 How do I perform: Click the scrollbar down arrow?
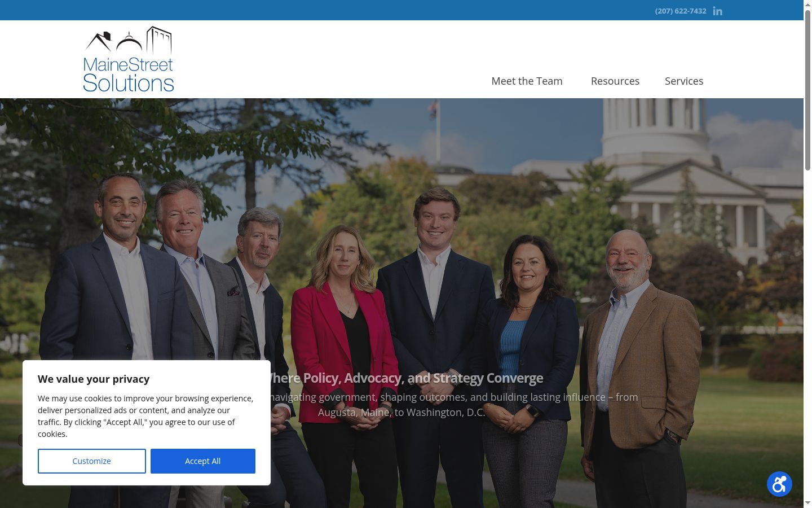point(807,502)
